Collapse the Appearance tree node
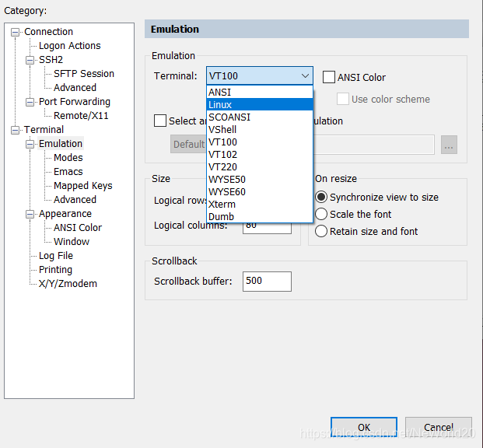 tap(30, 214)
